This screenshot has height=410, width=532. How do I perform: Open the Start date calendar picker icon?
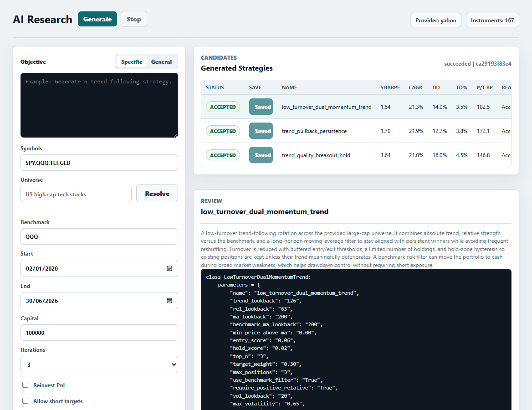point(169,268)
